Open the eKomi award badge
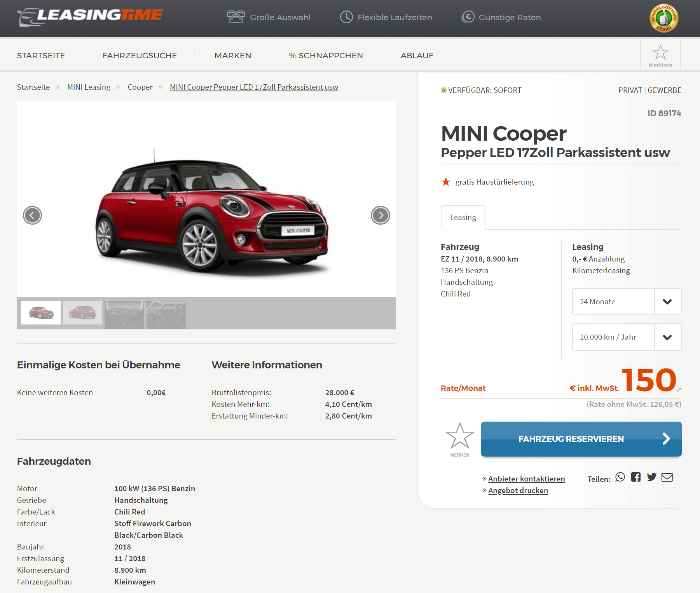700x593 pixels. (664, 18)
